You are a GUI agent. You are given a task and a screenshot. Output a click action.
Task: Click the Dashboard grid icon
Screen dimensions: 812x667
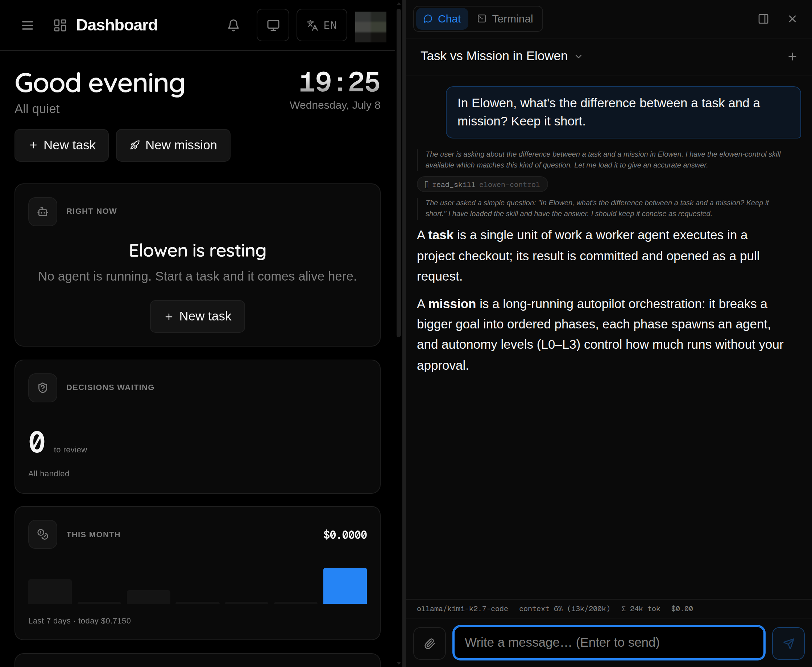click(60, 25)
